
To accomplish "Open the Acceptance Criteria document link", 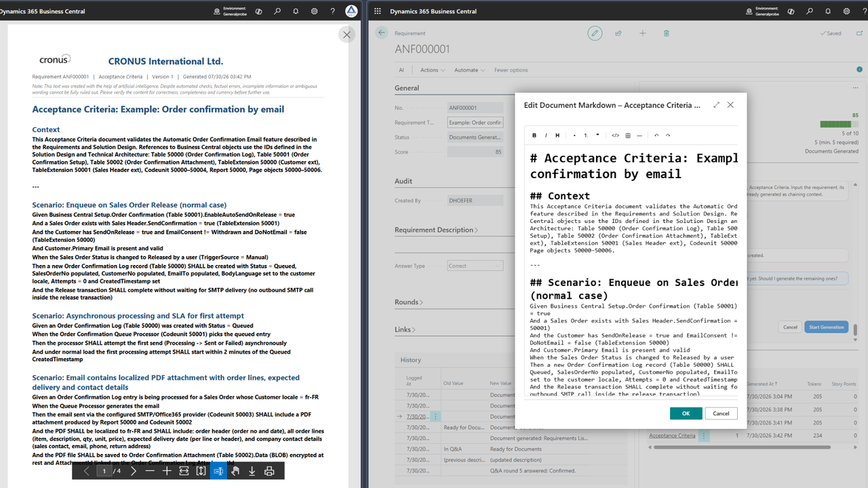I will (x=672, y=435).
